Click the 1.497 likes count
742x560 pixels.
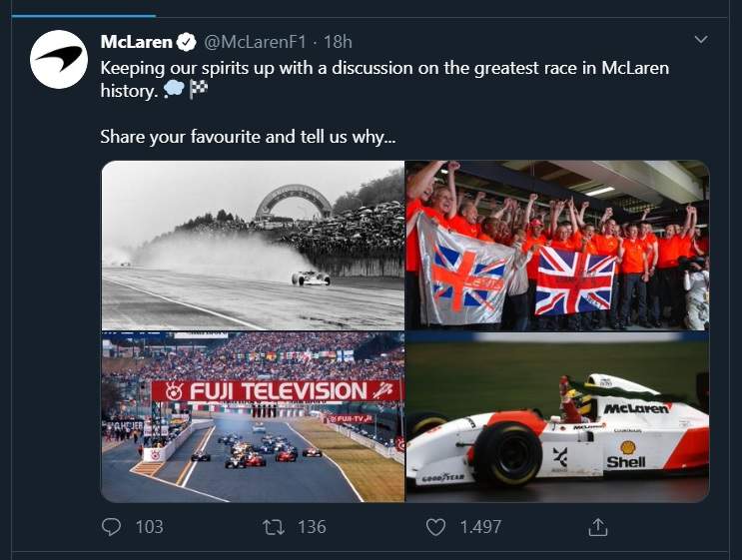[x=478, y=526]
